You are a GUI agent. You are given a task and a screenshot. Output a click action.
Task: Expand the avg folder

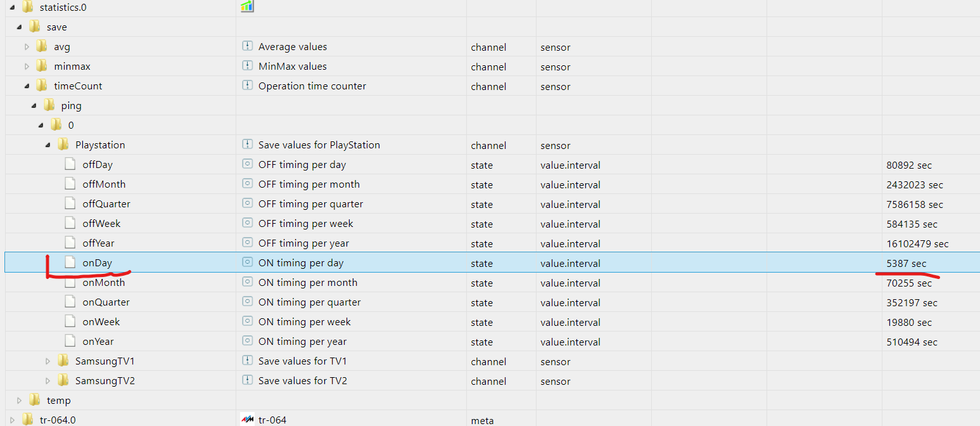[x=27, y=47]
